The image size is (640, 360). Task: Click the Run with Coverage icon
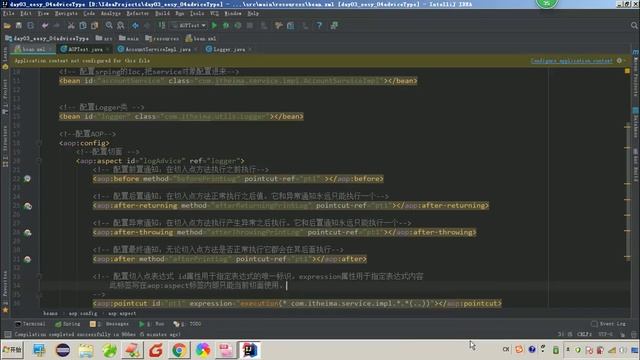click(x=238, y=26)
